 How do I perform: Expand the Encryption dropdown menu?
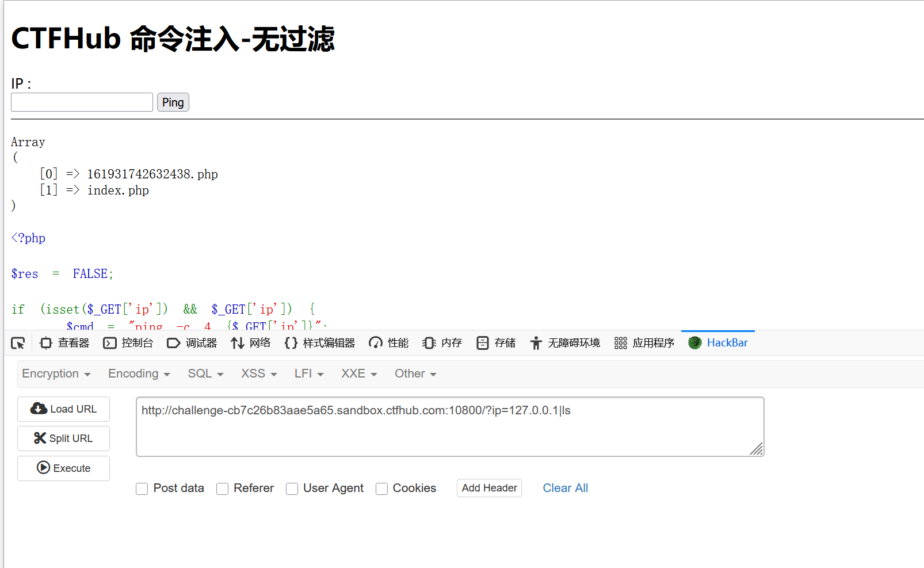click(56, 373)
